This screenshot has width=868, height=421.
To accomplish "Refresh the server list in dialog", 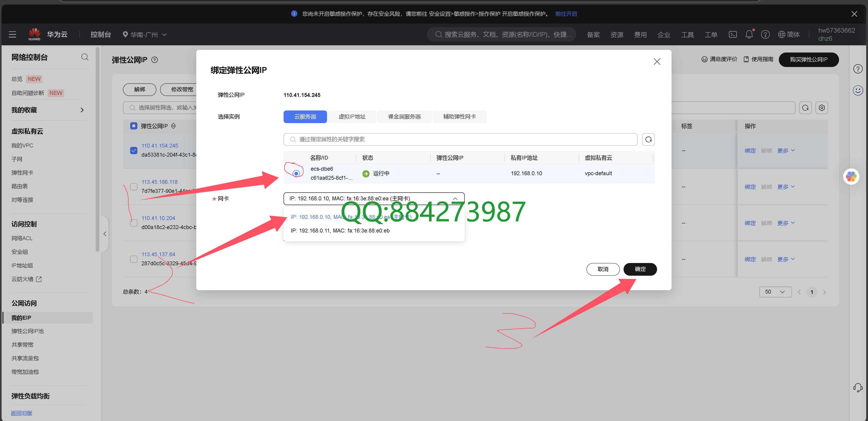I will click(x=648, y=139).
